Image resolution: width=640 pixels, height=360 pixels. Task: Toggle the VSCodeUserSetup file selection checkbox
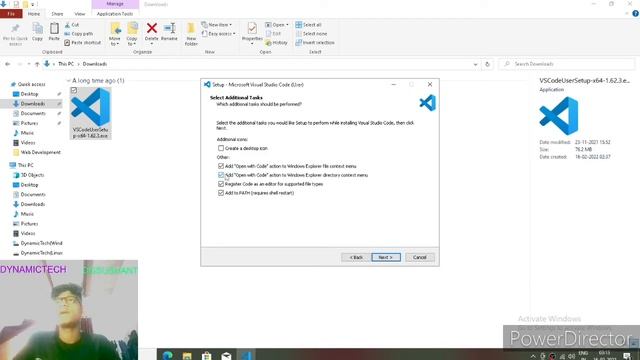coord(74,91)
